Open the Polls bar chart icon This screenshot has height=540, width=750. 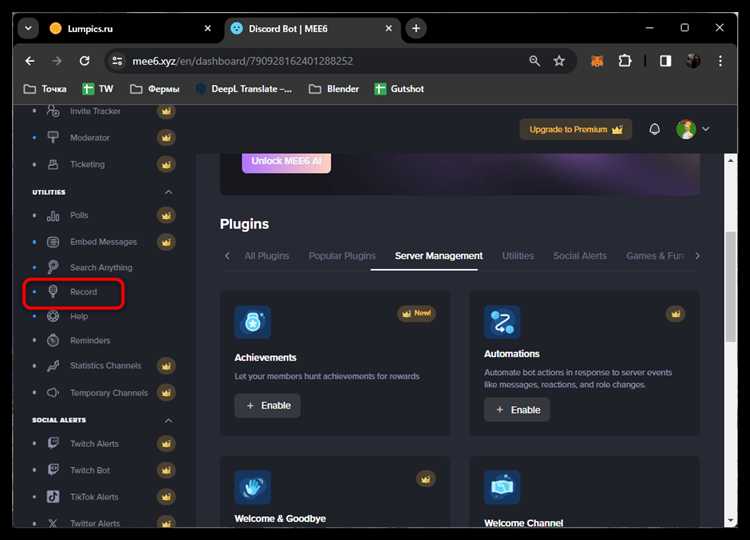(x=53, y=216)
